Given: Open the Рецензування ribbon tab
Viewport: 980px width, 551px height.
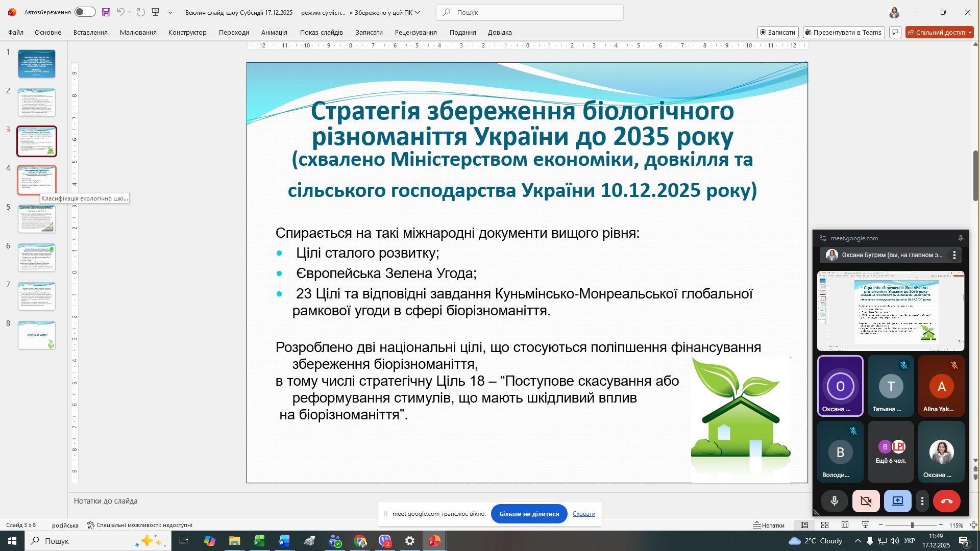Looking at the screenshot, I should click(415, 32).
